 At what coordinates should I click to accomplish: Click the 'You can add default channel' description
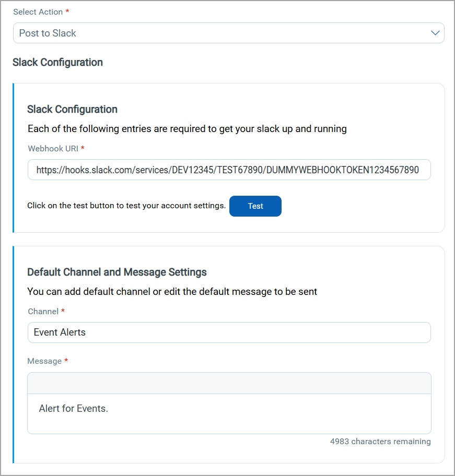coord(172,292)
